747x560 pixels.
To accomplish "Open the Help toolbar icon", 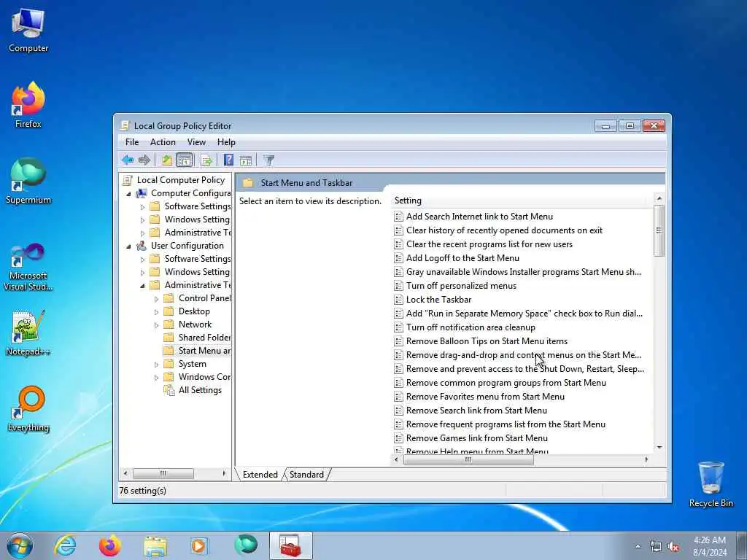I will pyautogui.click(x=228, y=160).
